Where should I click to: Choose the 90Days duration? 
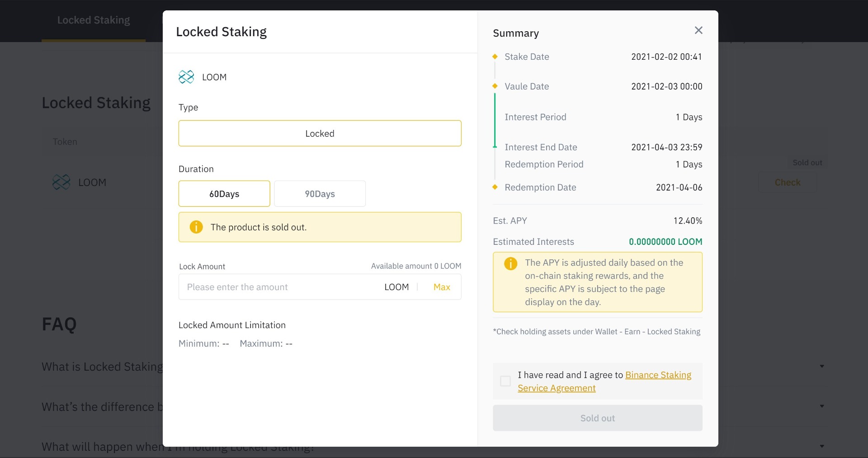click(x=320, y=194)
